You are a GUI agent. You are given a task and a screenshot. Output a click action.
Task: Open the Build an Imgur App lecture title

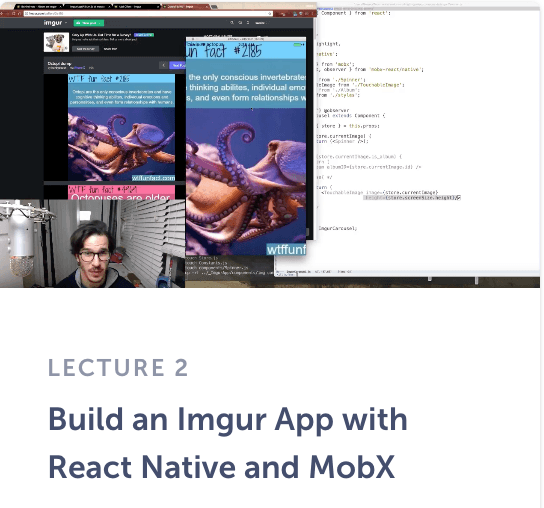tap(228, 442)
